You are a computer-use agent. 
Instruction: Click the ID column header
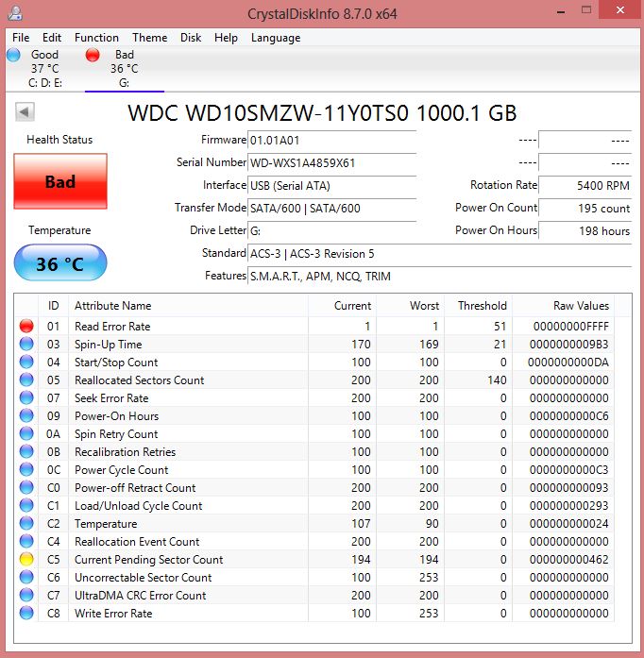click(53, 306)
